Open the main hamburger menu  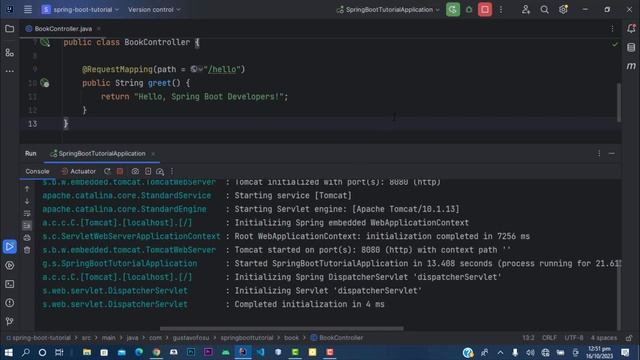28,9
